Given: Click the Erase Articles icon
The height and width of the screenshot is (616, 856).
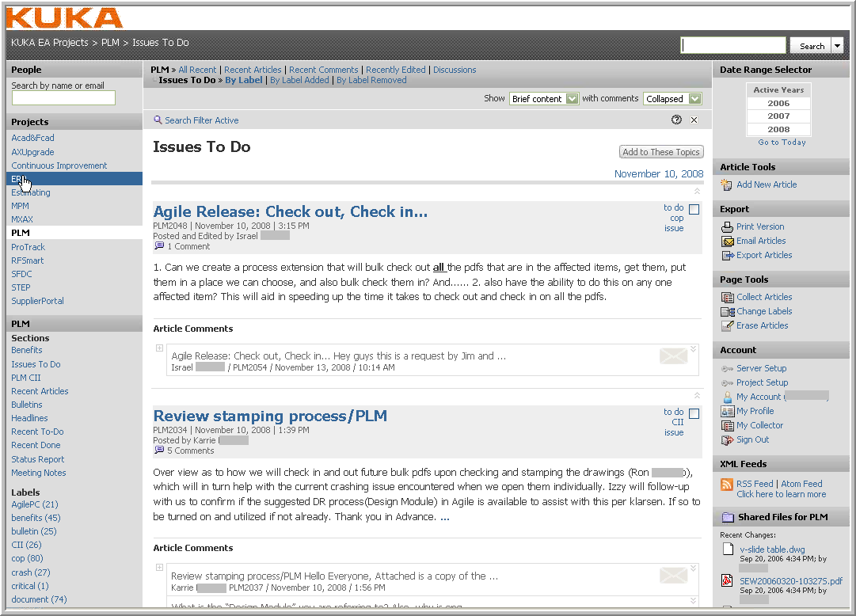Looking at the screenshot, I should click(727, 325).
